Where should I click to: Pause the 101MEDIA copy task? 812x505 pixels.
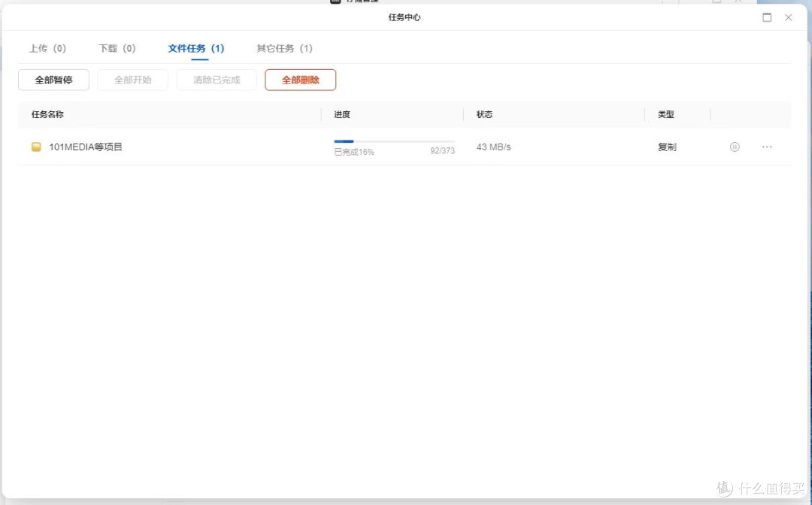pos(735,147)
